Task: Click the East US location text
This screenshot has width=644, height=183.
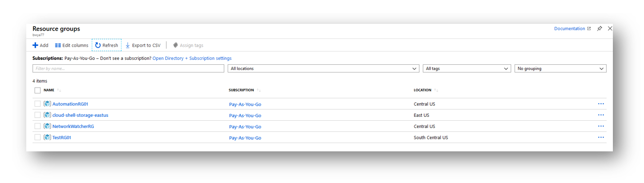Action: tap(421, 115)
